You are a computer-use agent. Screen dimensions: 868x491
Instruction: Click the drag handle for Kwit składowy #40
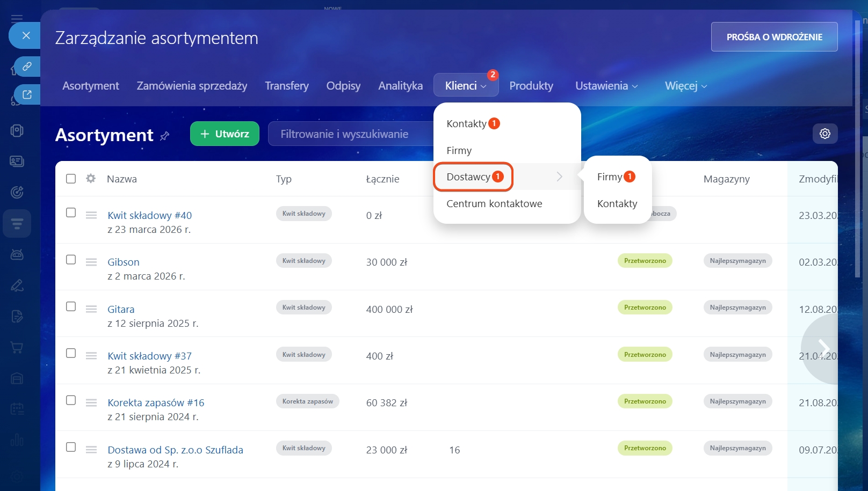click(91, 215)
